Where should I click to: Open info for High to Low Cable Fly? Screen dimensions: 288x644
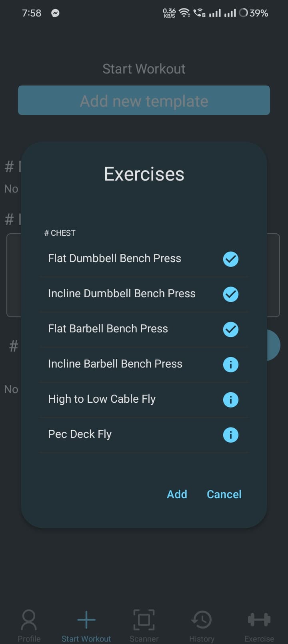click(231, 400)
